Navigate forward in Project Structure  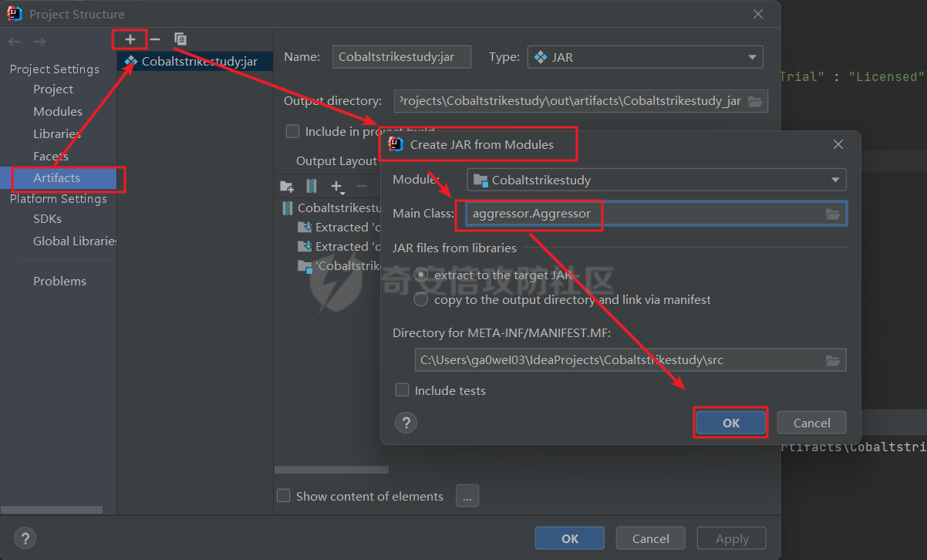pyautogui.click(x=39, y=42)
